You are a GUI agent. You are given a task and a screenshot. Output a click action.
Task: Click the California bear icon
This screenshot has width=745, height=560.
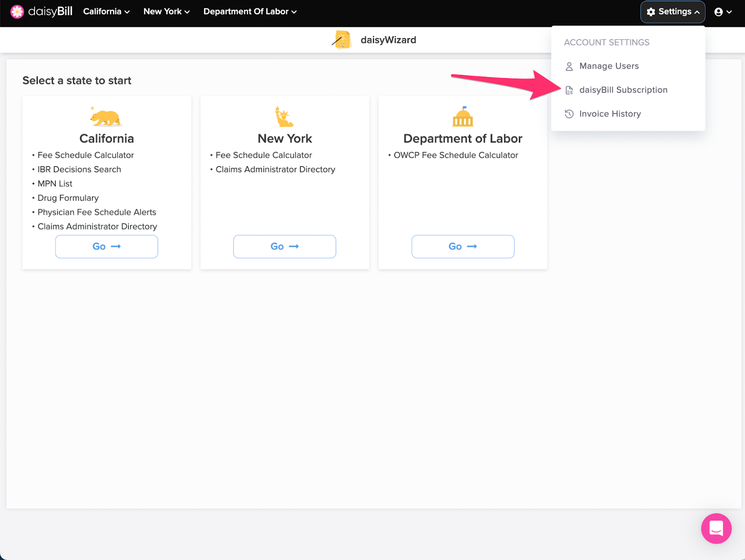pos(106,117)
